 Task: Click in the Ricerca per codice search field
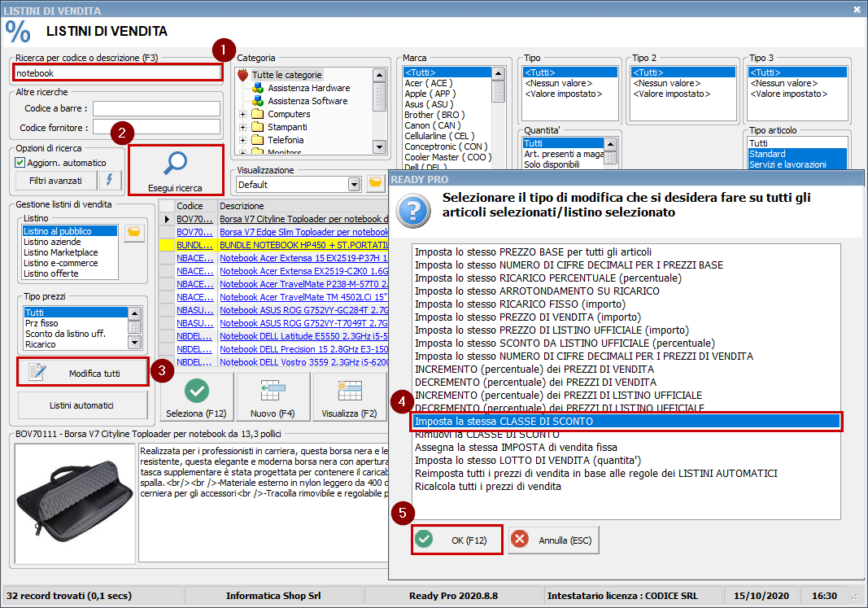(x=117, y=73)
